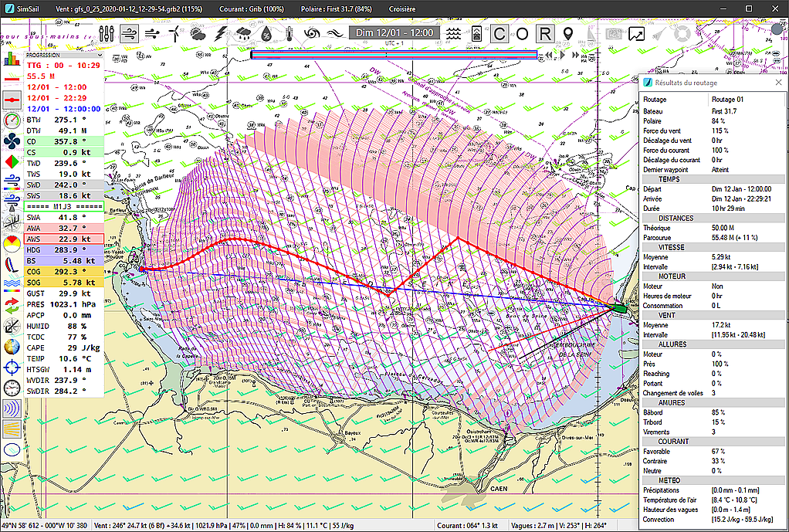Screen dimensions: 789x532
Task: Click the current flow wavy-lines icon
Action: pos(334,34)
